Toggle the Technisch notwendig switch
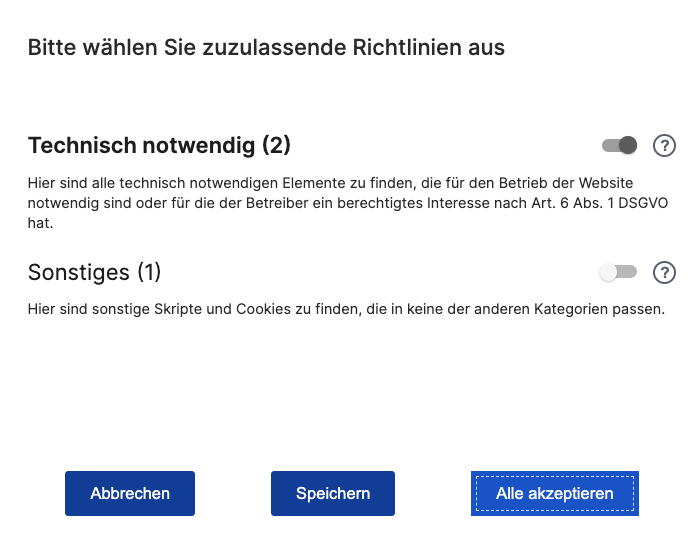 pyautogui.click(x=619, y=146)
